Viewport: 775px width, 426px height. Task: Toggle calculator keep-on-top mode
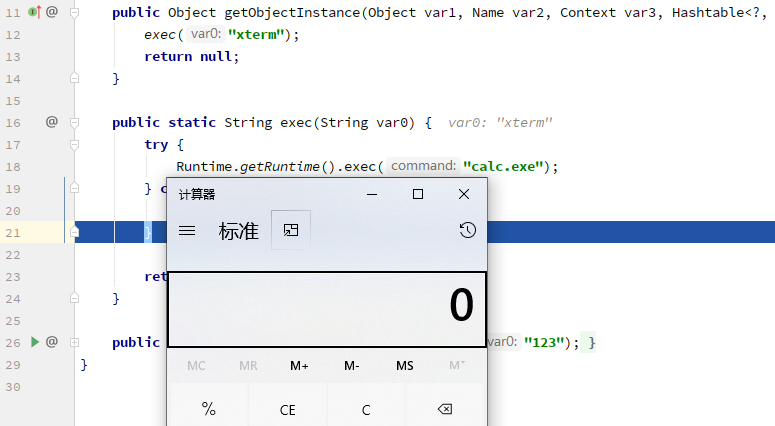tap(291, 230)
